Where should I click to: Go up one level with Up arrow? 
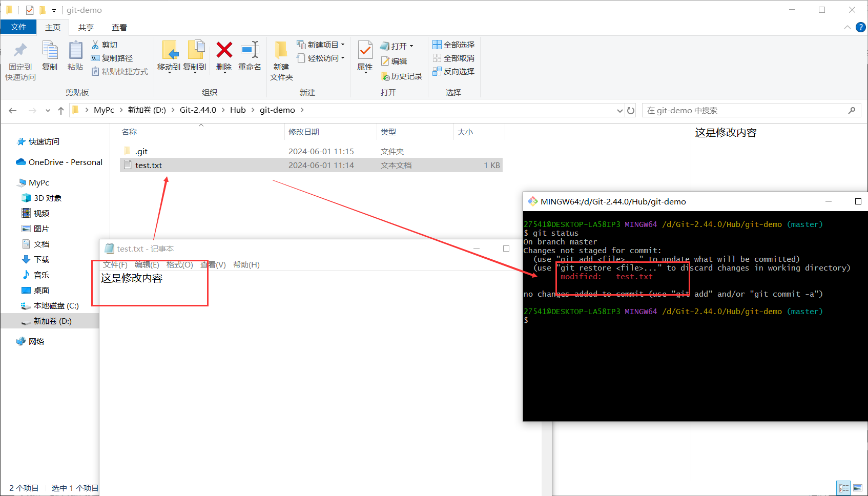[61, 110]
